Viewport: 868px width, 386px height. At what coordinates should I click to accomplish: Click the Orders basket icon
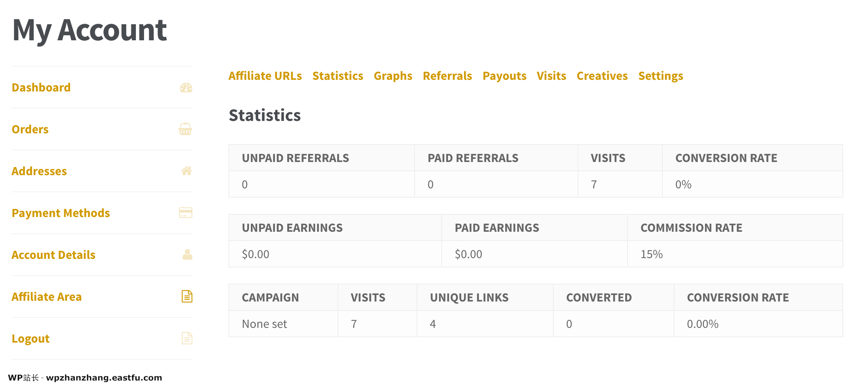[185, 129]
